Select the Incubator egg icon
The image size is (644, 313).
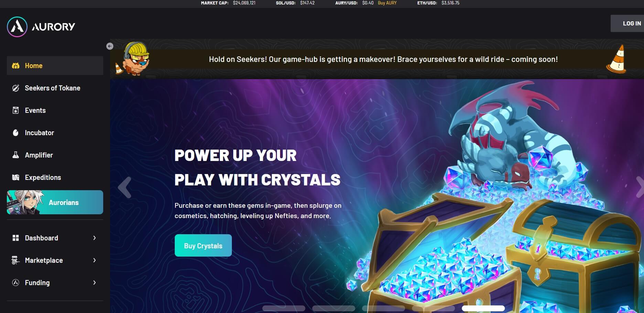pos(15,133)
